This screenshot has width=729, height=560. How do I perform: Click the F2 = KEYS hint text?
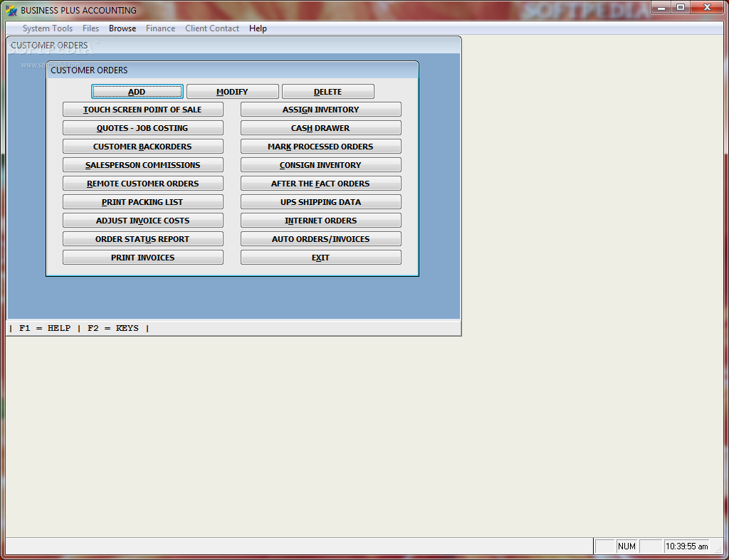(x=113, y=328)
